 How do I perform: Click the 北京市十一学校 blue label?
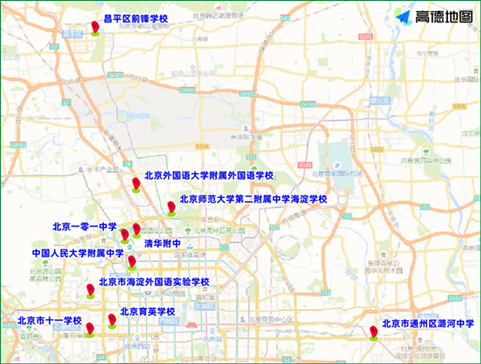point(50,321)
